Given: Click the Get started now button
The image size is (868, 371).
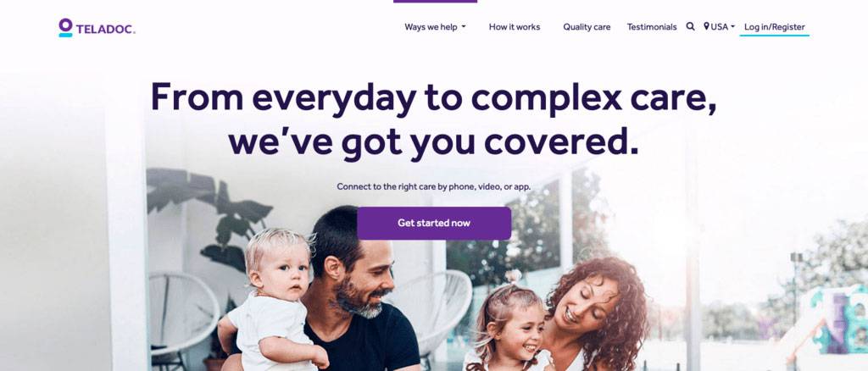Looking at the screenshot, I should click(434, 224).
